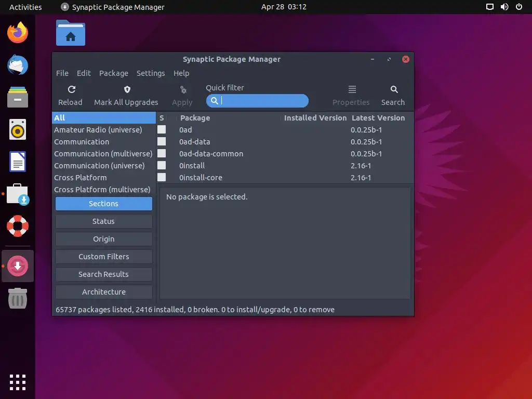This screenshot has height=399, width=532.
Task: Show Applications grid icon
Action: [x=18, y=382]
